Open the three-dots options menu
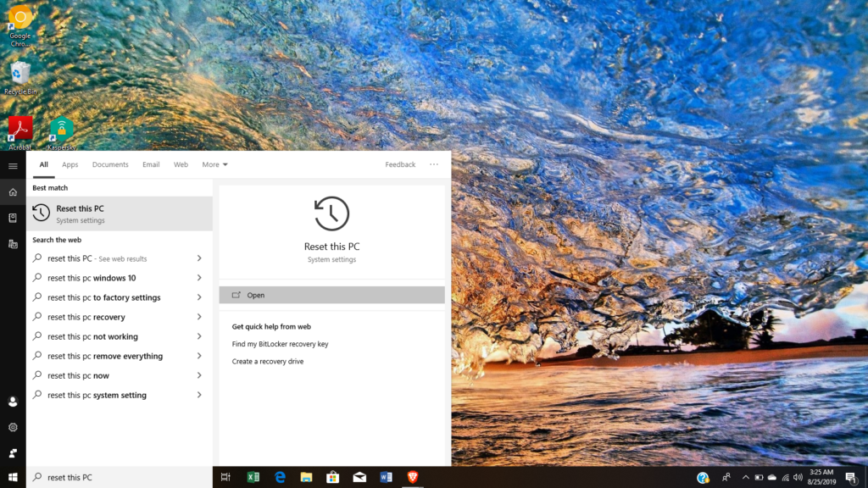The image size is (868, 488). coord(434,164)
